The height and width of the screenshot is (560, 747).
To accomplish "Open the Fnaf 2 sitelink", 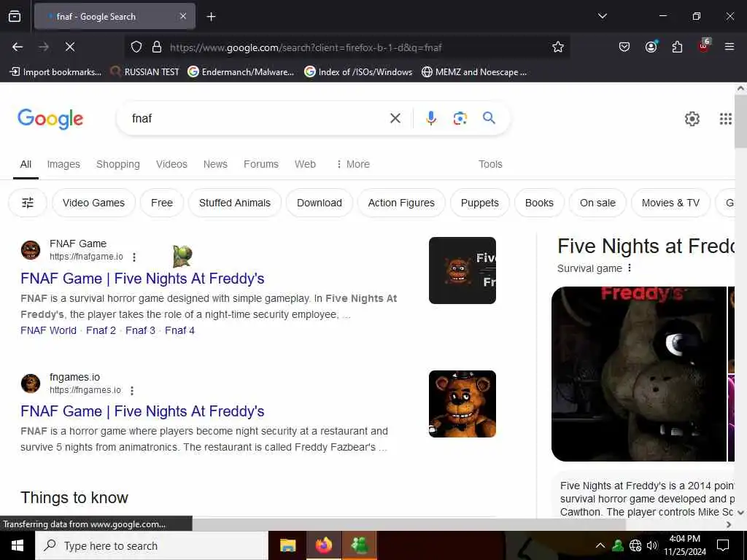I will click(101, 330).
